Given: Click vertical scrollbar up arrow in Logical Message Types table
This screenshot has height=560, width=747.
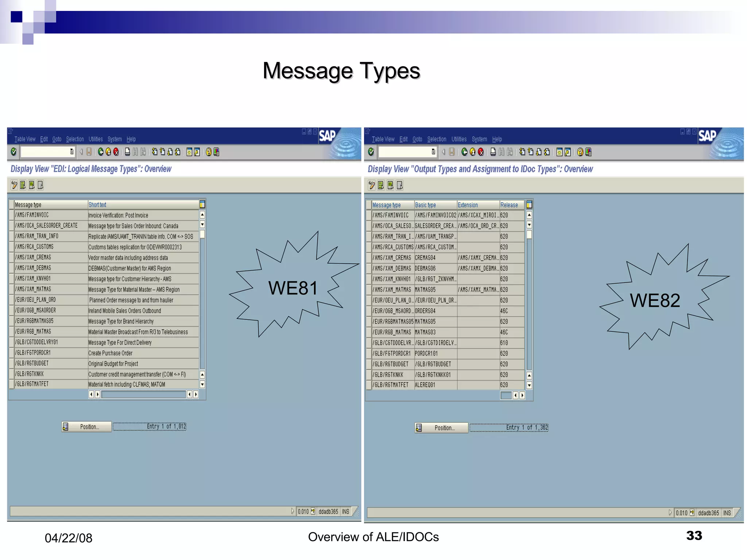Looking at the screenshot, I should tap(202, 215).
